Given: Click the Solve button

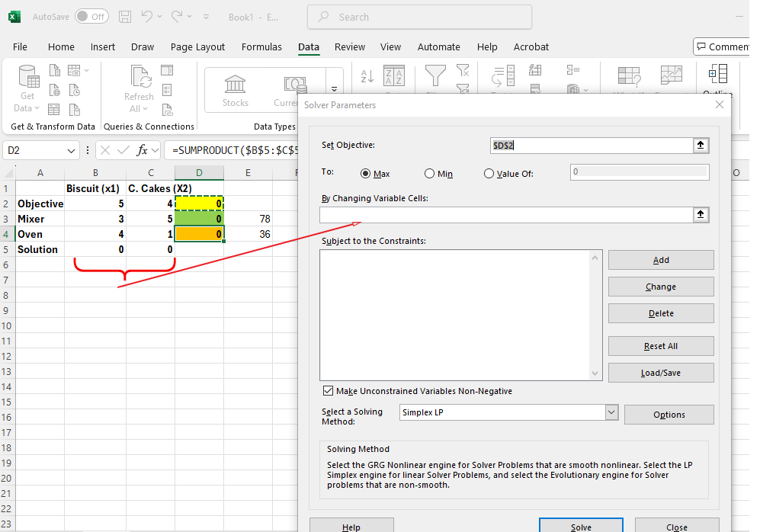Looking at the screenshot, I should pyautogui.click(x=581, y=527).
